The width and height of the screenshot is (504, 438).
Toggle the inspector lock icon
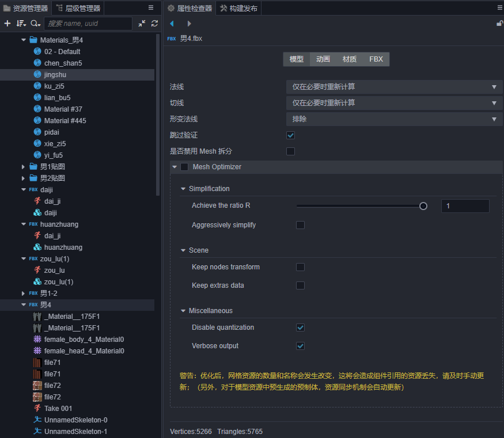pyautogui.click(x=500, y=23)
